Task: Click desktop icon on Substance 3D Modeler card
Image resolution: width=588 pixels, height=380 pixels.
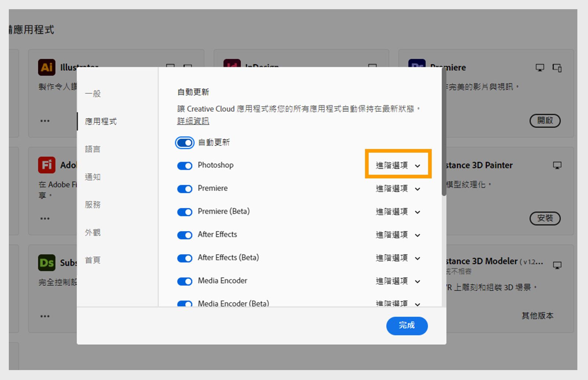Action: (557, 265)
